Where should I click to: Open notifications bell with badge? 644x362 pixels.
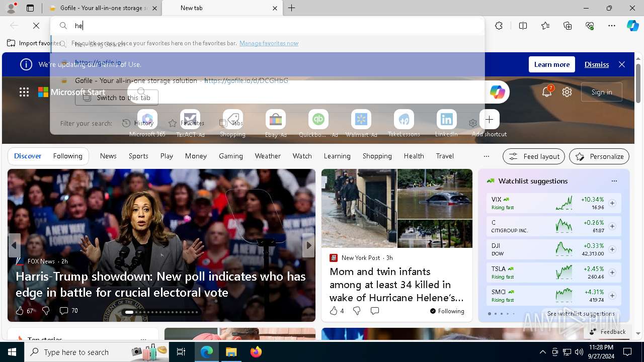click(547, 92)
